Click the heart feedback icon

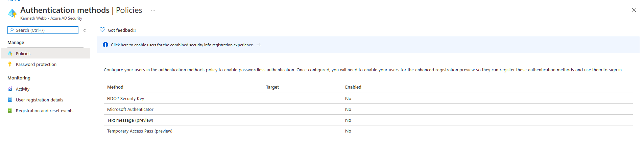(x=102, y=30)
